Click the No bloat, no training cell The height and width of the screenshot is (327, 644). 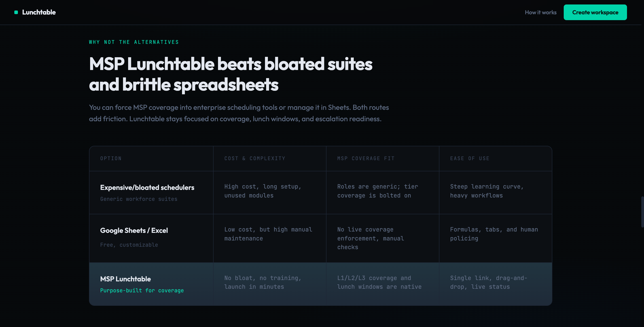click(263, 282)
